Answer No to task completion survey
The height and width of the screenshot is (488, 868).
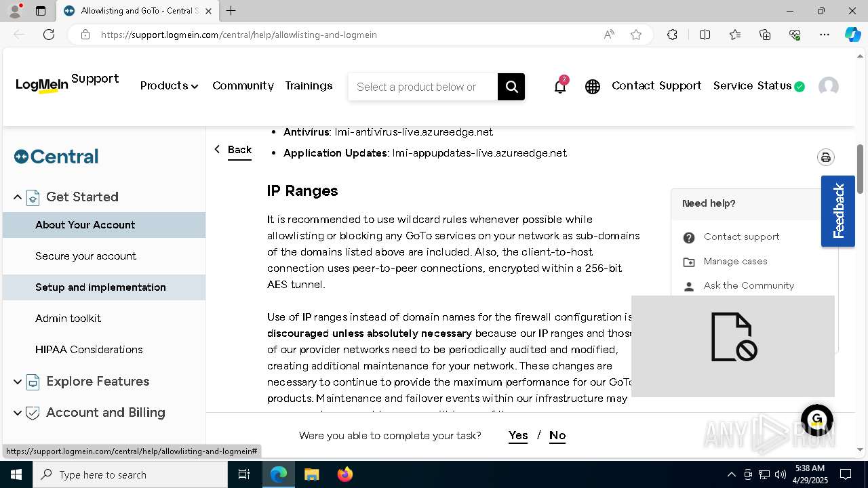[557, 435]
